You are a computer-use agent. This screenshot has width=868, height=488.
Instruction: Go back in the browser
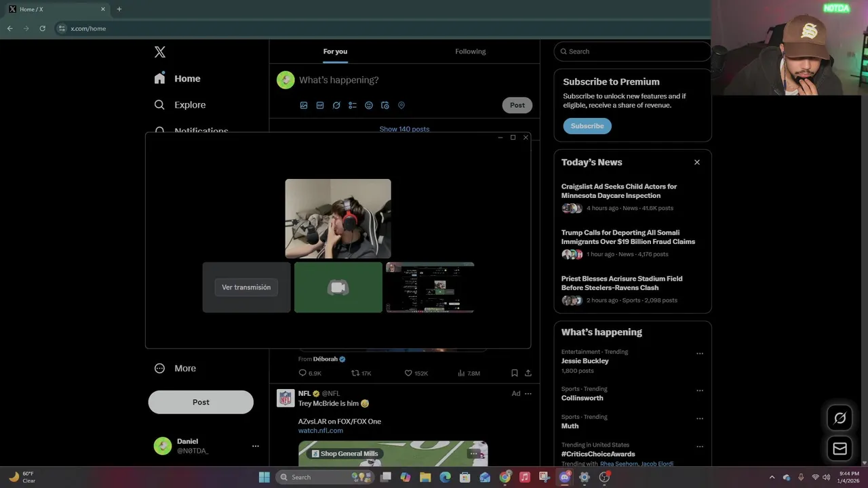pos(9,28)
